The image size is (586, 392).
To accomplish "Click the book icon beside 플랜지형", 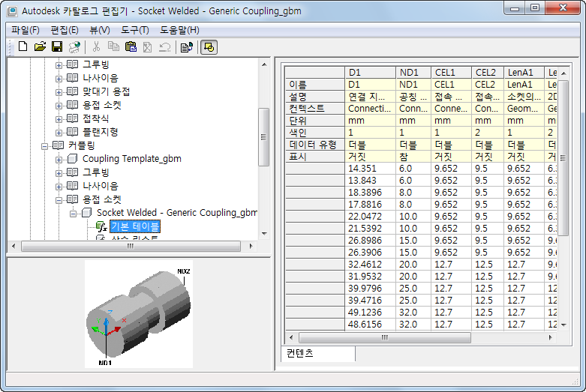I will [x=72, y=131].
